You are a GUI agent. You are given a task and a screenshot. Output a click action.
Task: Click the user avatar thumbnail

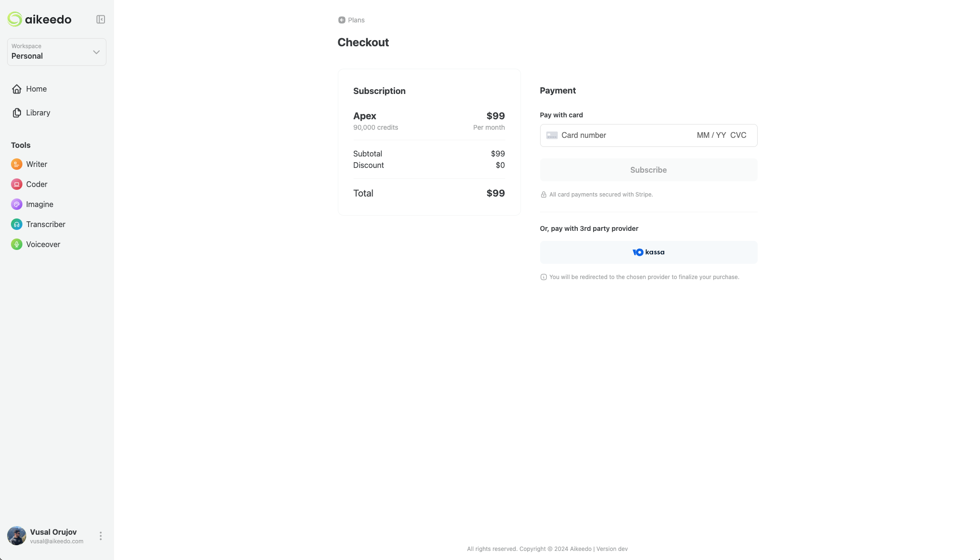pos(16,536)
